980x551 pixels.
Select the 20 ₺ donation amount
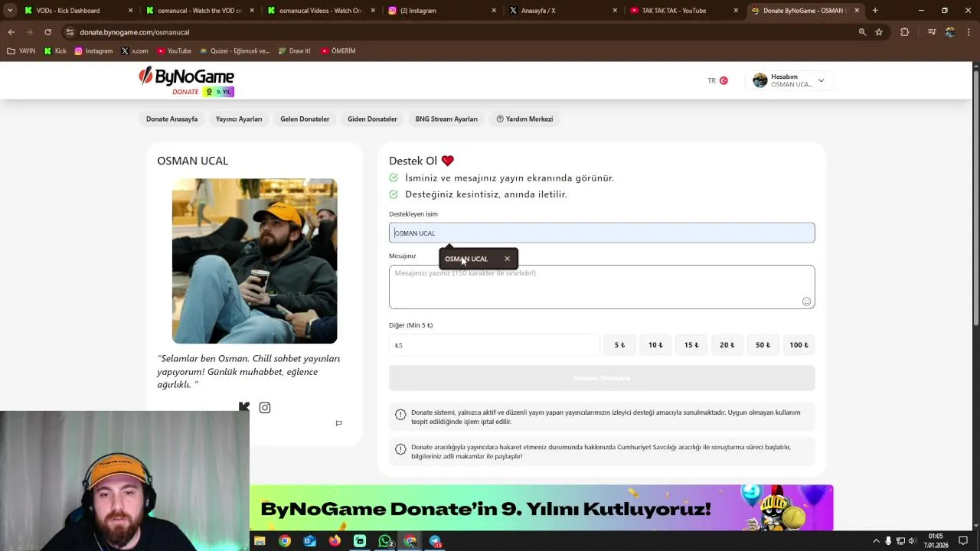(x=727, y=345)
